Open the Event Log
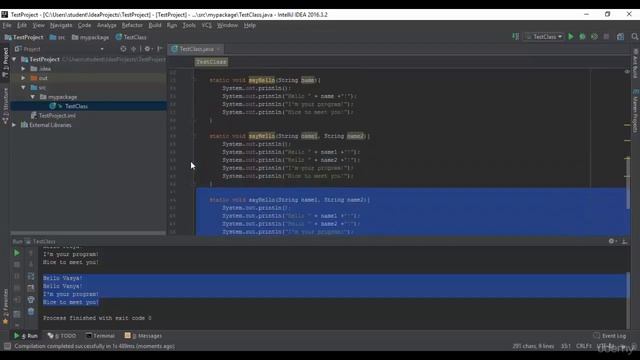Image resolution: width=640 pixels, height=360 pixels. tap(610, 336)
